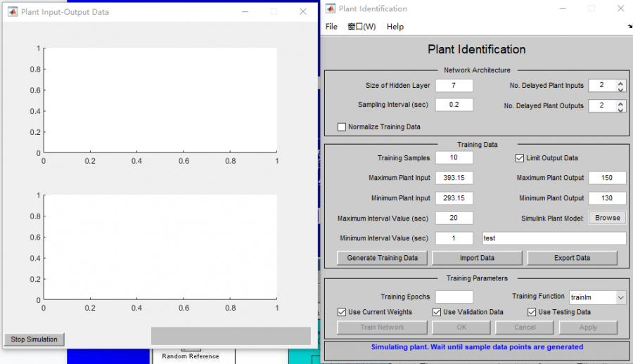This screenshot has width=633, height=364.
Task: Click MATLAB icon in Plant Identification title bar
Action: pos(330,9)
